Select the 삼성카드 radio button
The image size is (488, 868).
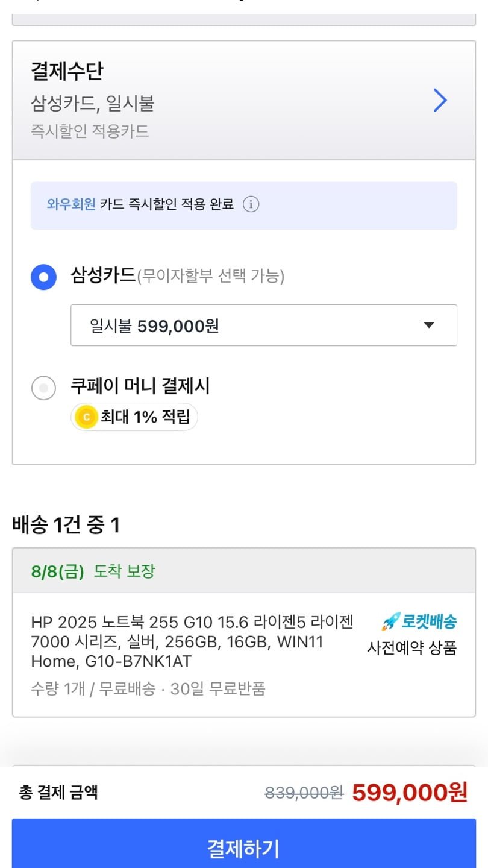pos(43,277)
